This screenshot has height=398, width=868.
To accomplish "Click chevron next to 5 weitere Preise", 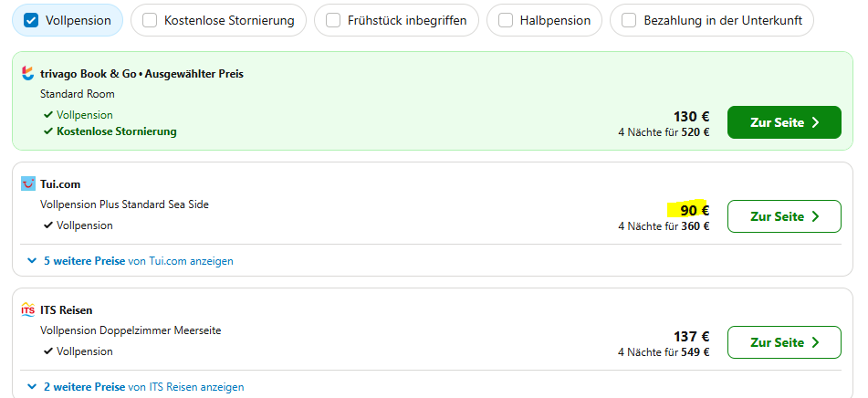I will (33, 261).
